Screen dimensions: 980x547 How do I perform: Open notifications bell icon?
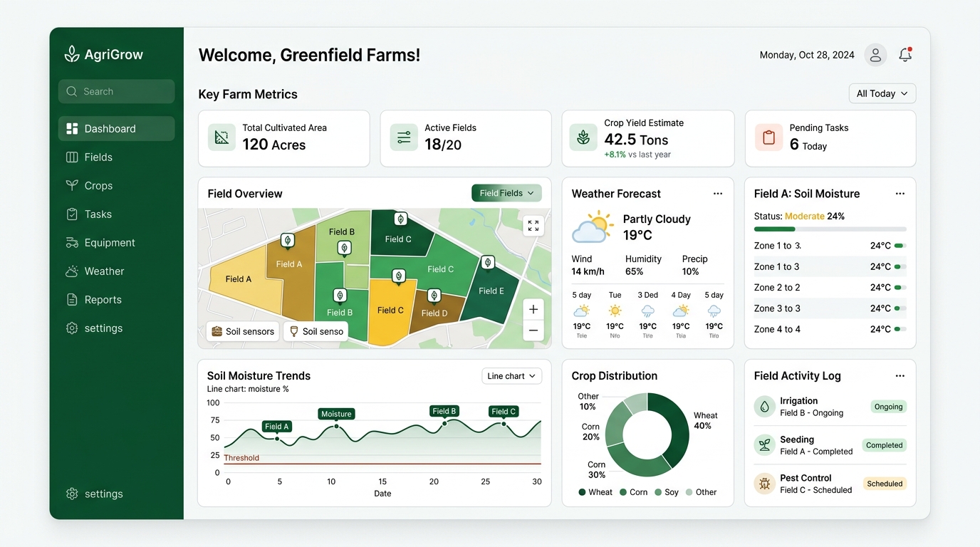point(905,55)
